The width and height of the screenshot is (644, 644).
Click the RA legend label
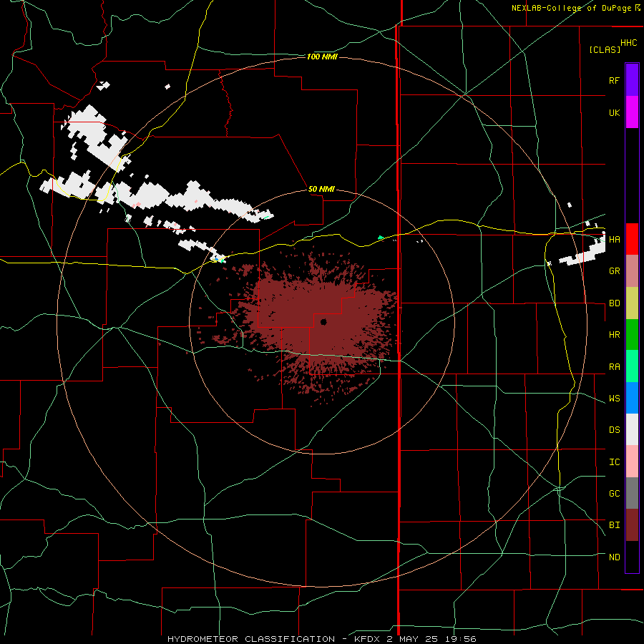tap(614, 367)
